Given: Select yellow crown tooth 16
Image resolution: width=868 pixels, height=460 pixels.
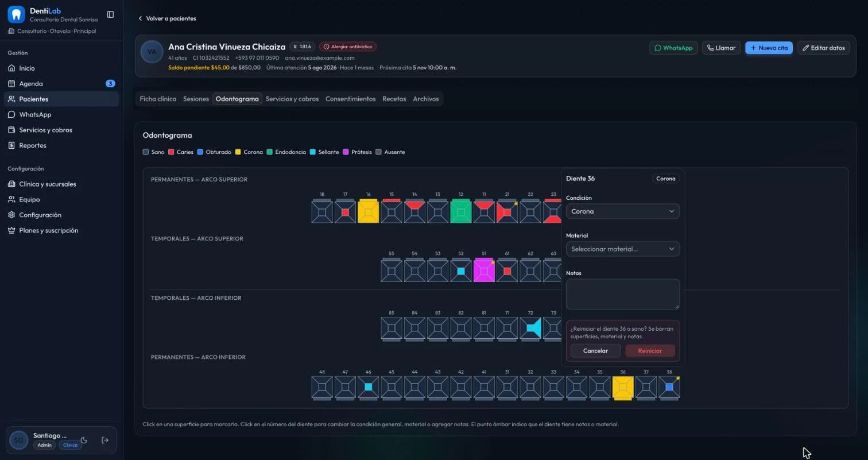Looking at the screenshot, I should click(x=368, y=211).
